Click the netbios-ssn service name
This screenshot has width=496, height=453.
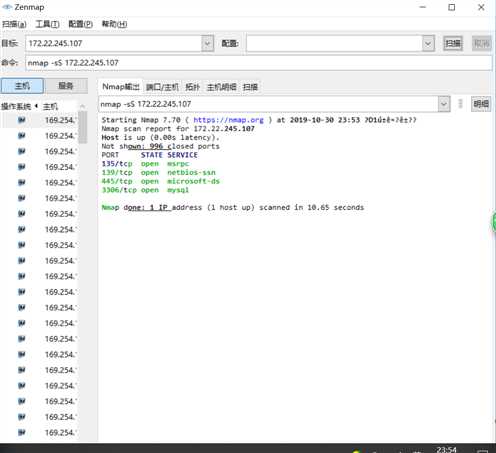(x=191, y=172)
